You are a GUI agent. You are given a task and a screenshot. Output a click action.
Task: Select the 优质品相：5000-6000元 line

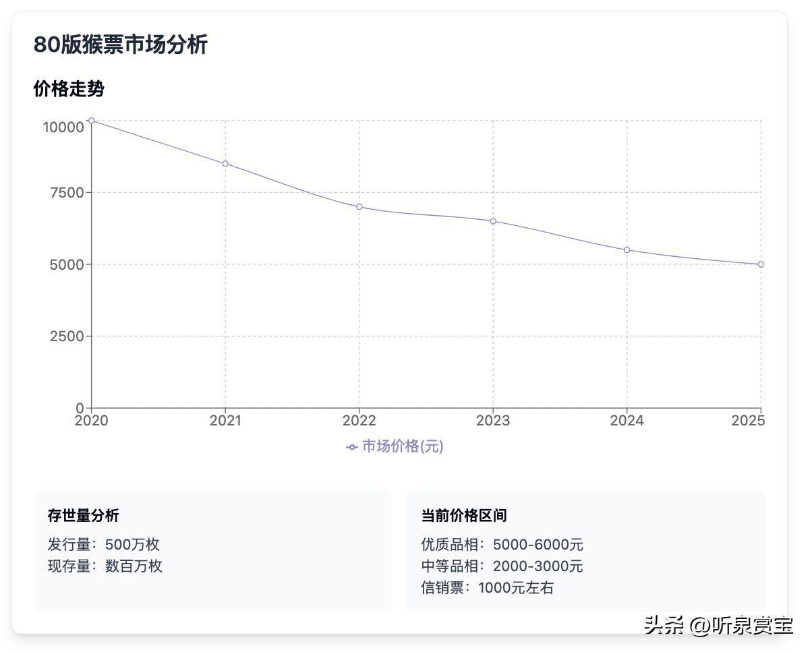(502, 545)
